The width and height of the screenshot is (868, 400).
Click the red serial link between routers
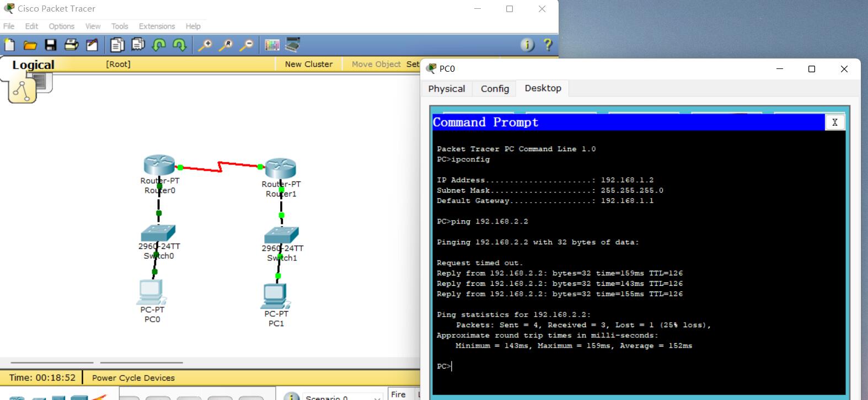(x=219, y=166)
